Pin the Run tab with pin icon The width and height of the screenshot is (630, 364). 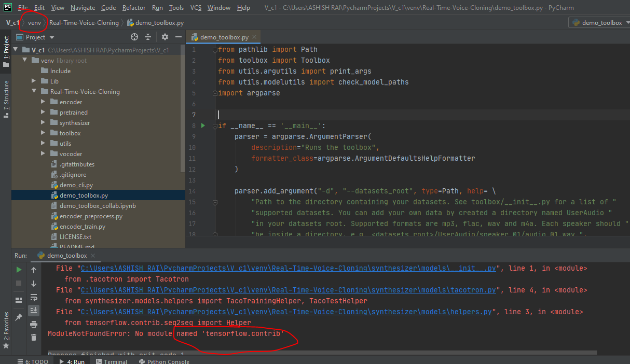19,317
